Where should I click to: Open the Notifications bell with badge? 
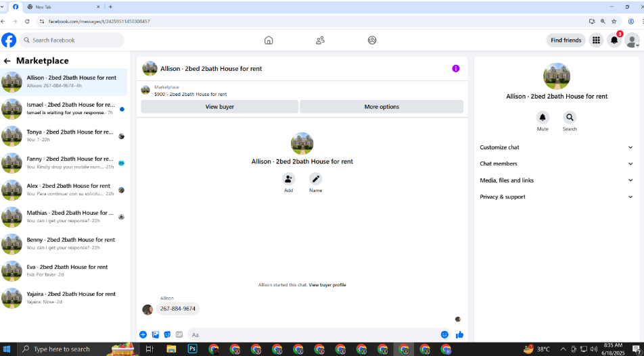tap(614, 41)
